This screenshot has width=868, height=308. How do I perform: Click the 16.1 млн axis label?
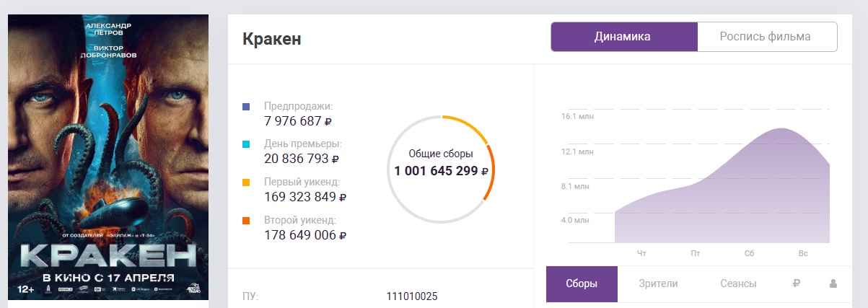coord(577,116)
